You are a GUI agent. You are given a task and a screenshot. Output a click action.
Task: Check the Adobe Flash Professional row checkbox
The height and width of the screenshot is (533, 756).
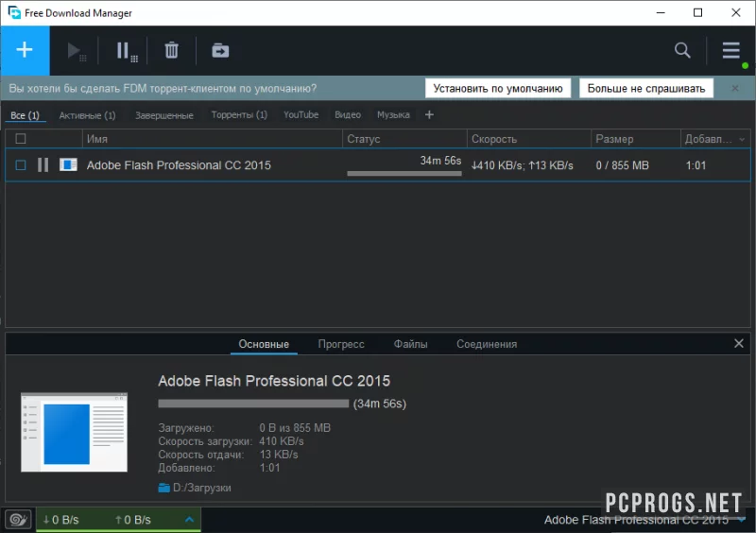(21, 165)
